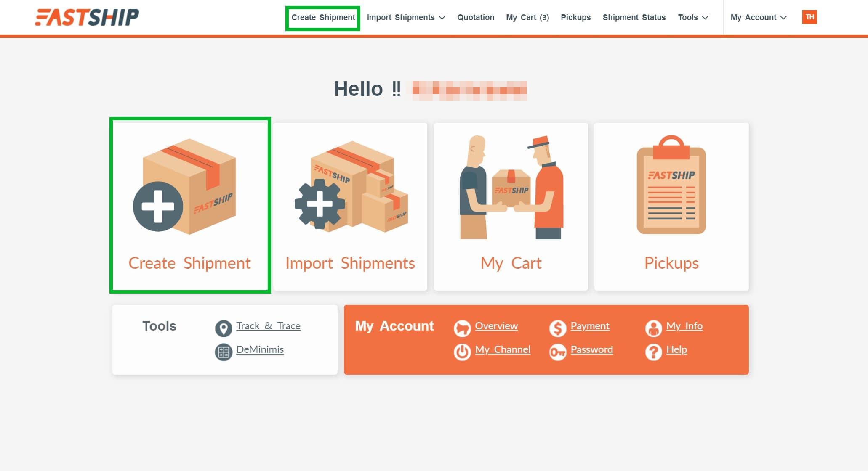
Task: Click the FastShip logo in header
Action: pos(87,17)
